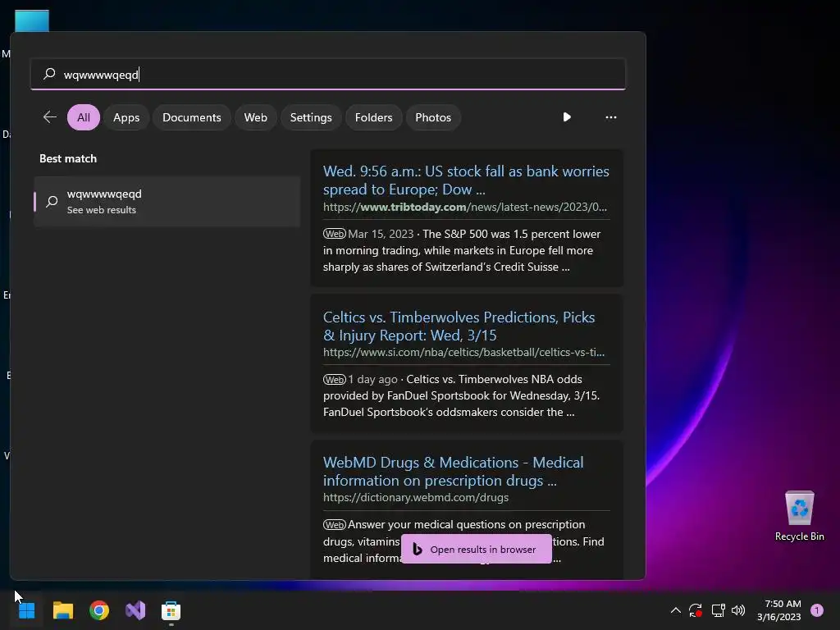Click the si.com Celtics URL text

[463, 353]
